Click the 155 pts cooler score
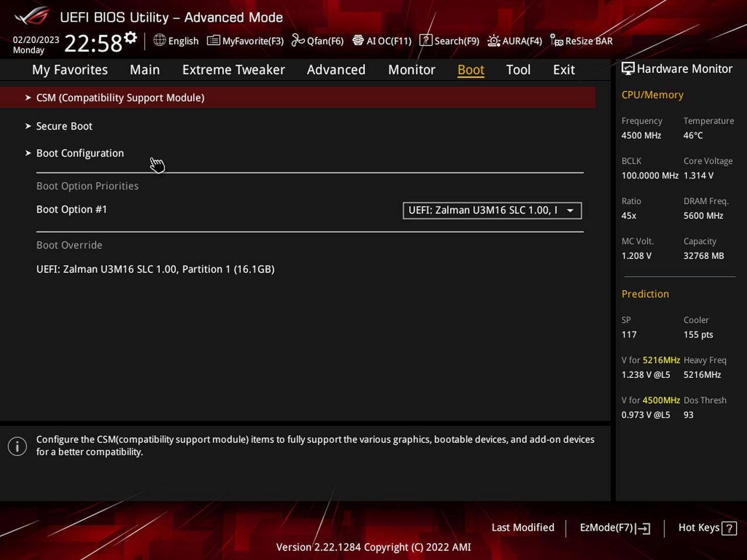This screenshot has width=747, height=560. (699, 335)
